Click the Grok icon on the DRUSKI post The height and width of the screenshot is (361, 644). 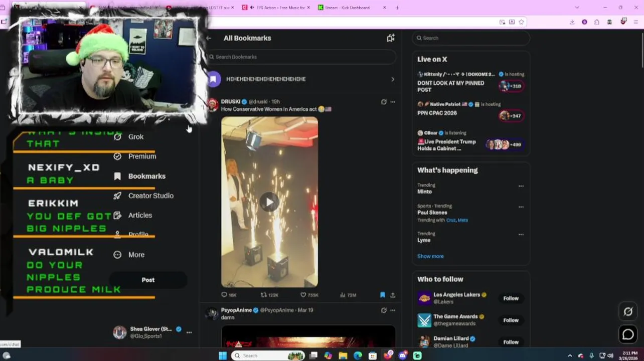(x=384, y=102)
